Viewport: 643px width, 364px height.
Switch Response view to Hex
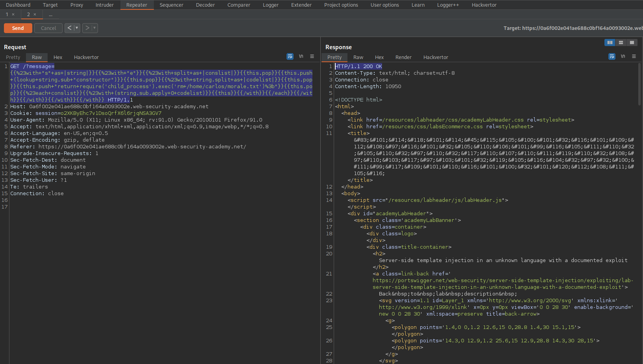pyautogui.click(x=379, y=57)
